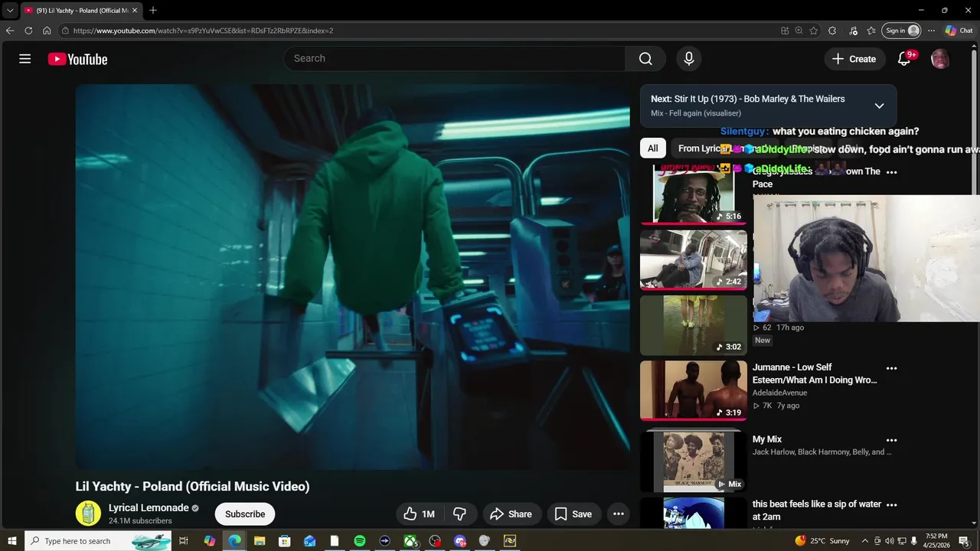
Task: Click the Edge Sign in button
Action: click(902, 31)
